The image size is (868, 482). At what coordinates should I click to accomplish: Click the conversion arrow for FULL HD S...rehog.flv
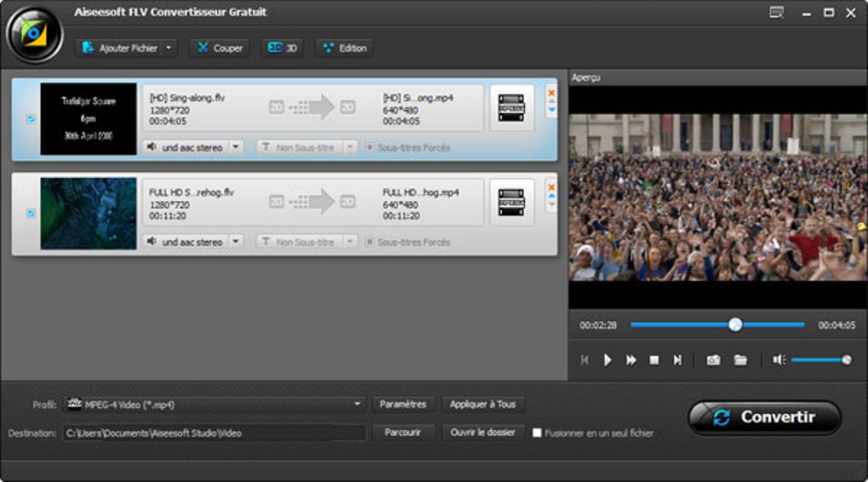coord(313,202)
